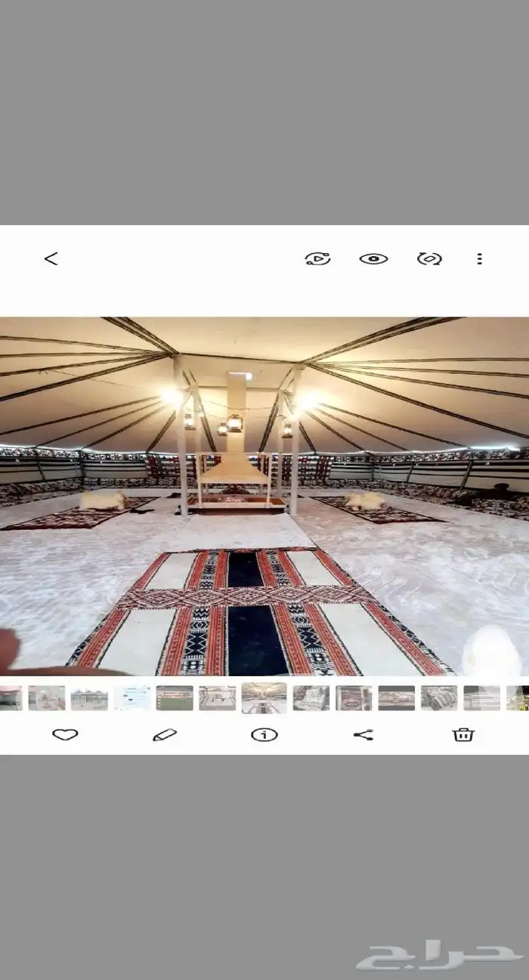
Task: Select the second thumbnail right of highlighted
Action: [x=354, y=698]
